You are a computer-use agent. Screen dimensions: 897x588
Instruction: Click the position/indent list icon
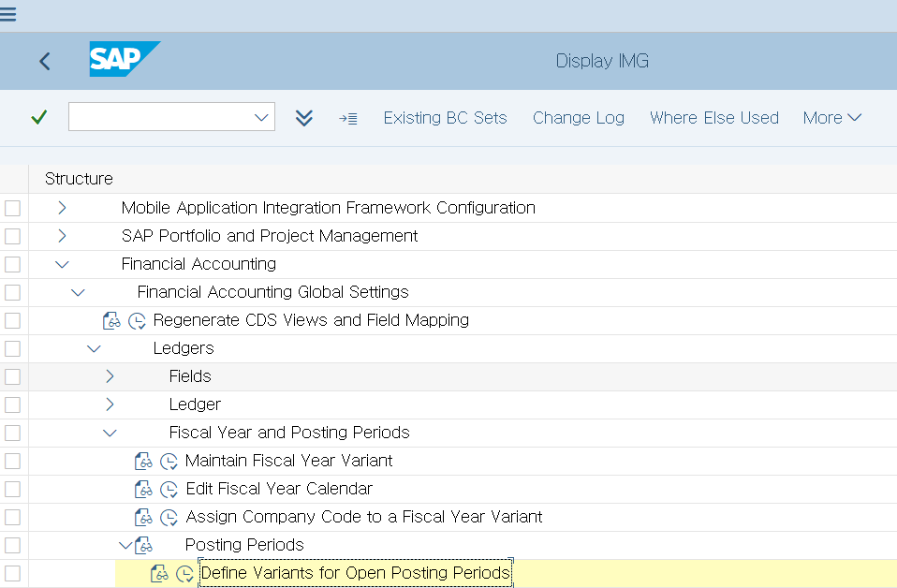(347, 118)
